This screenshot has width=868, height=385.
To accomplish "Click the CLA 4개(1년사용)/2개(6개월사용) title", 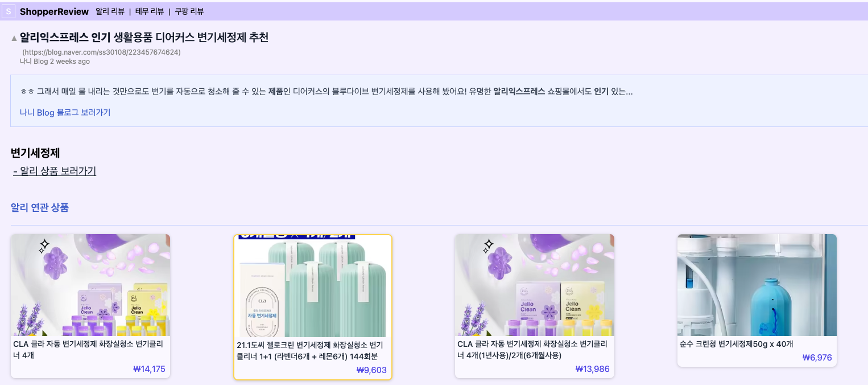I will [533, 350].
